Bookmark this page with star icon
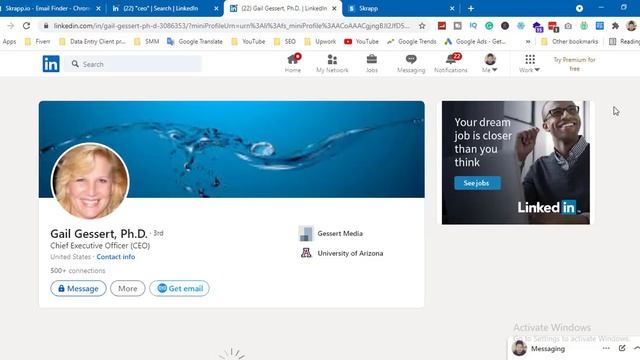Viewport: 640px width, 360px height. pyautogui.click(x=422, y=26)
